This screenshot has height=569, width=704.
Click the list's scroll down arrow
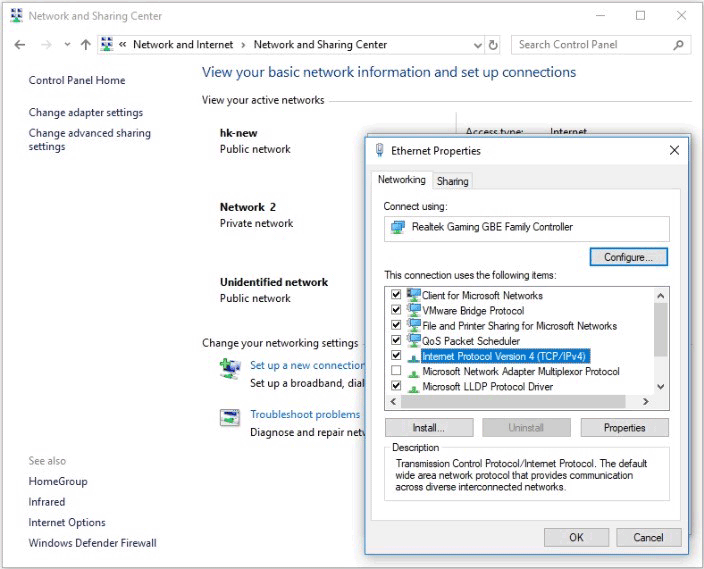660,387
